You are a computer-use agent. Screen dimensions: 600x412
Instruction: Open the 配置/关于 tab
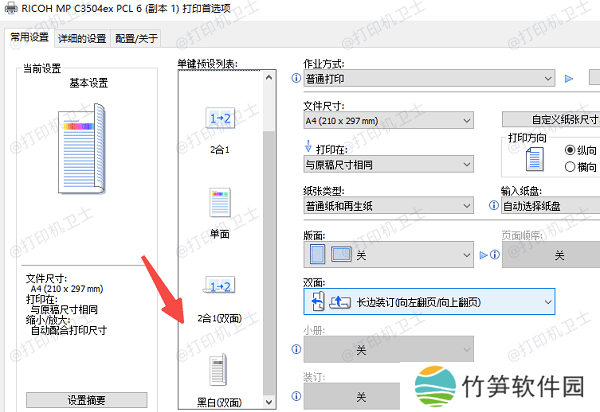[135, 39]
